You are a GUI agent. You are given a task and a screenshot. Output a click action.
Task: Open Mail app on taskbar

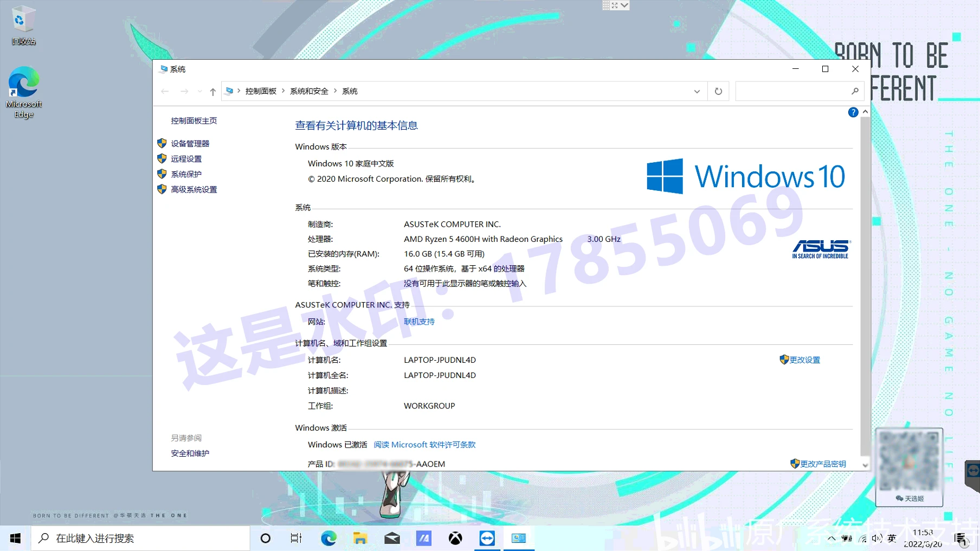(x=392, y=538)
